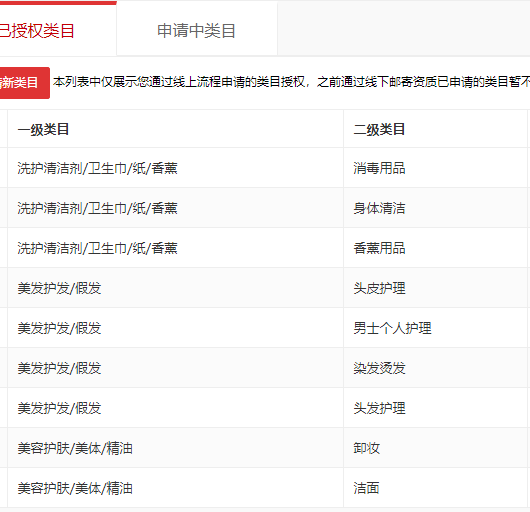Select 美发护发/假发 in 头皮护理 row
530x512 pixels.
pyautogui.click(x=59, y=288)
